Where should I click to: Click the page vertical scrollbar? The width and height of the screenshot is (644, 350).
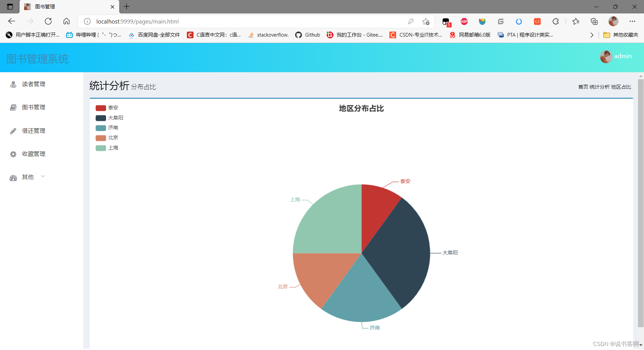pos(641,203)
